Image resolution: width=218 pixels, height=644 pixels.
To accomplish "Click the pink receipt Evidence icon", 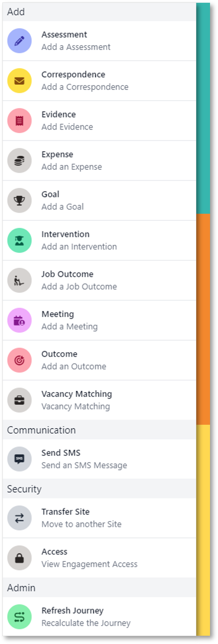I will click(x=19, y=120).
